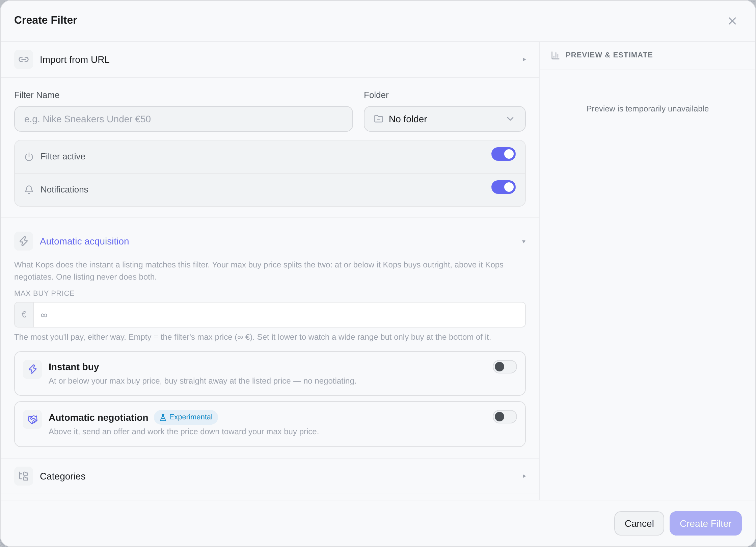Click the bar chart icon in Preview & Estimate
The width and height of the screenshot is (756, 547).
(x=555, y=55)
